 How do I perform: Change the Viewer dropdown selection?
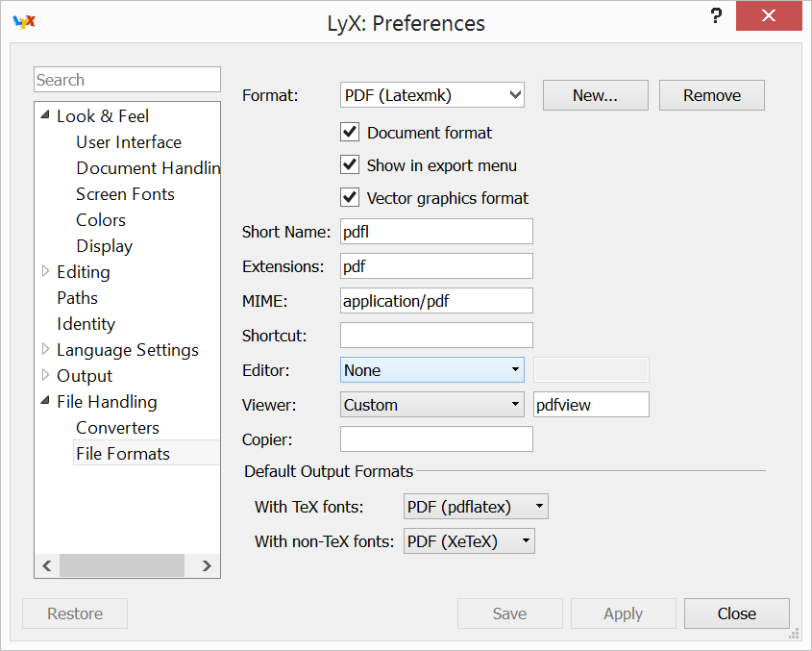pyautogui.click(x=431, y=405)
